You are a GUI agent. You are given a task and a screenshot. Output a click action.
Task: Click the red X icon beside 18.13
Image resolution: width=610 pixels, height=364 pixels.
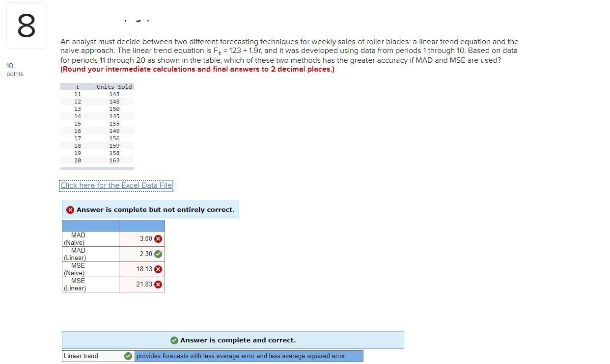coord(158,269)
